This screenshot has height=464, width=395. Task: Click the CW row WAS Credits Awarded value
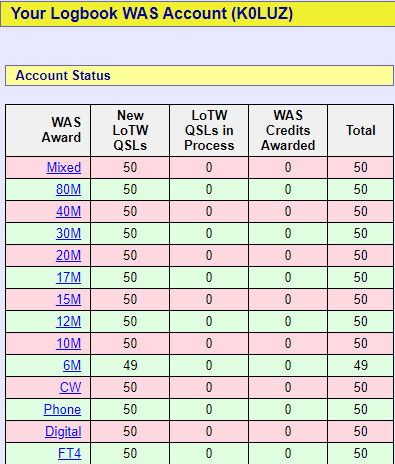pos(288,387)
